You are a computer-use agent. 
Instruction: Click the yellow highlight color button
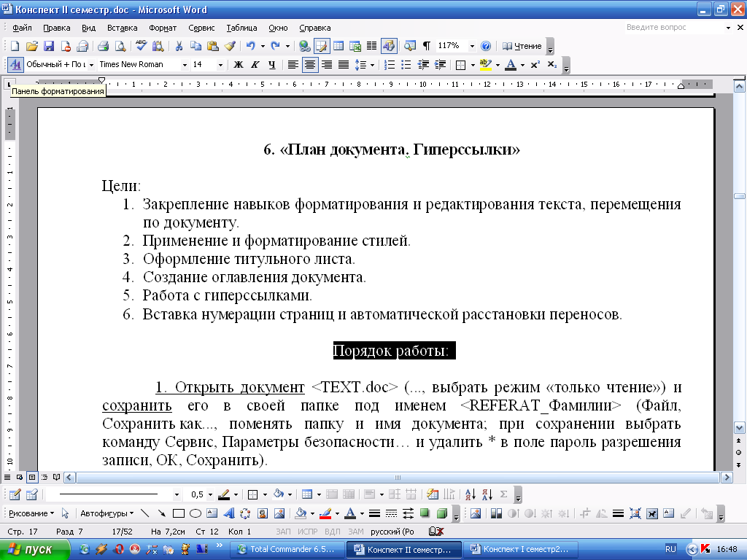485,65
